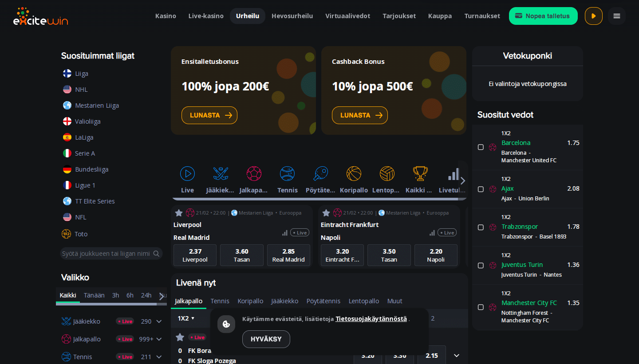Open Kasino in top navigation

click(166, 16)
